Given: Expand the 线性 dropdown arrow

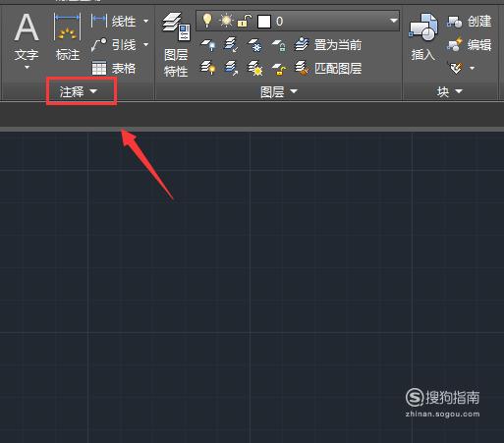Looking at the screenshot, I should tap(146, 22).
